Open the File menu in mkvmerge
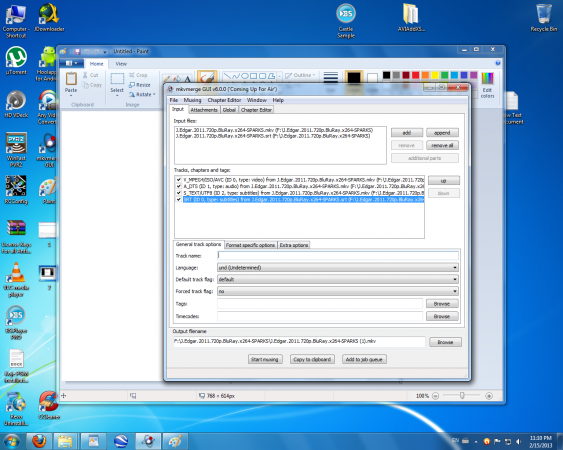The width and height of the screenshot is (563, 450). 174,100
